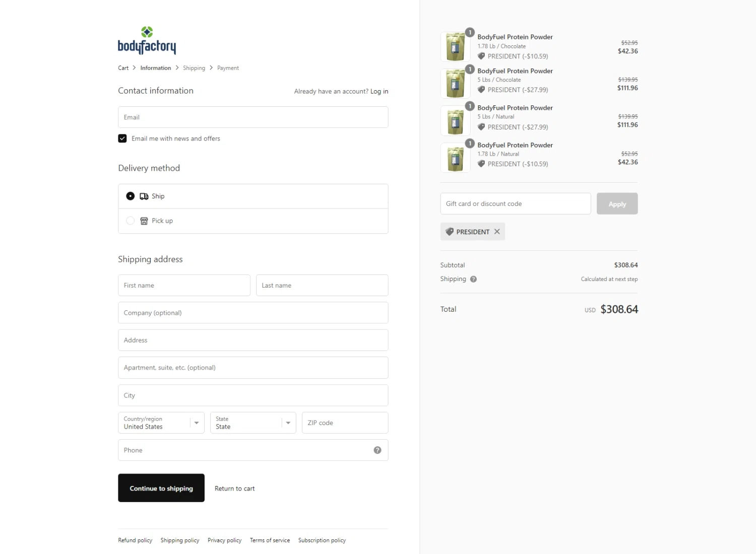Focus the Email input field
The width and height of the screenshot is (756, 554).
(x=253, y=117)
